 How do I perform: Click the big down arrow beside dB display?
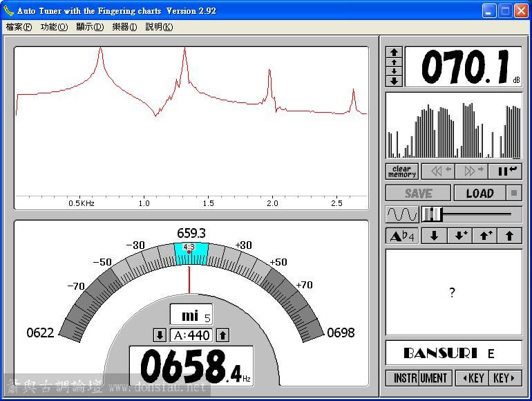394,81
